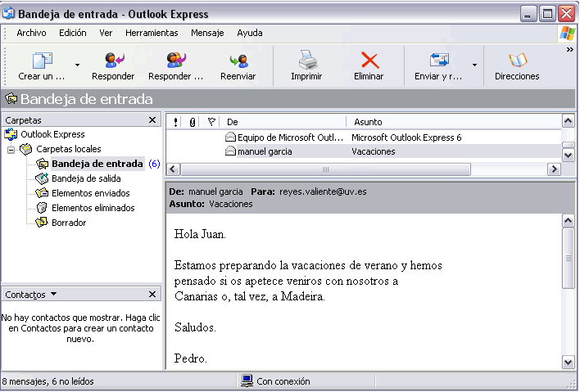
Task: Collapse the Carpetas locales tree node
Action: point(11,150)
